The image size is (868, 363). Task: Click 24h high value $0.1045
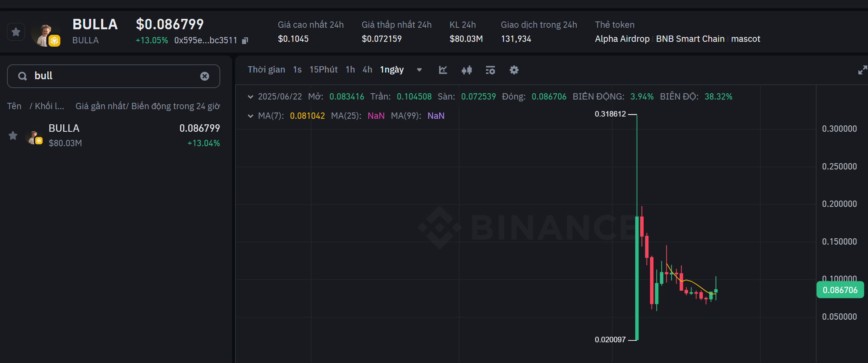pyautogui.click(x=293, y=39)
